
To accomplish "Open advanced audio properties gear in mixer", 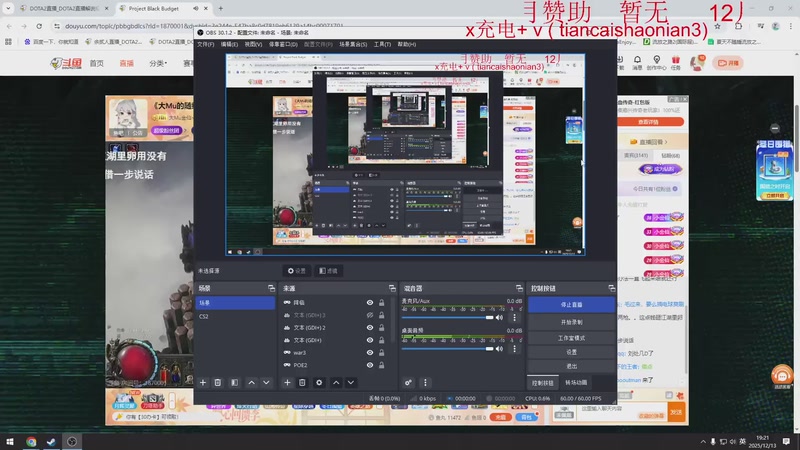I will 408,383.
